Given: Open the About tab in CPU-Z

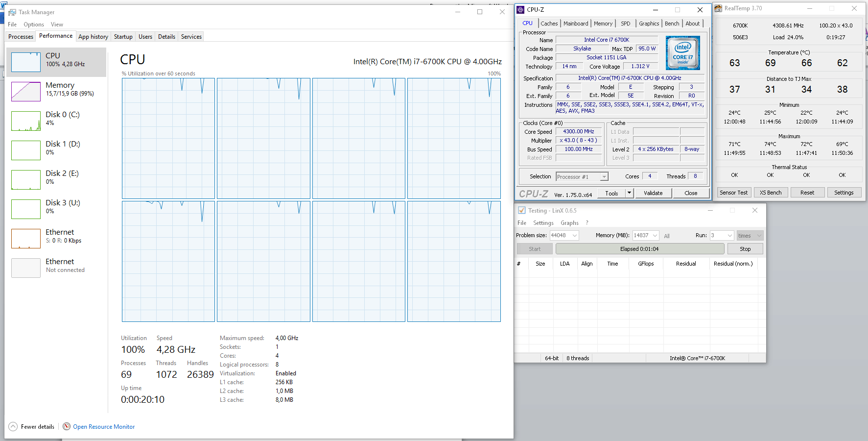Looking at the screenshot, I should 693,24.
